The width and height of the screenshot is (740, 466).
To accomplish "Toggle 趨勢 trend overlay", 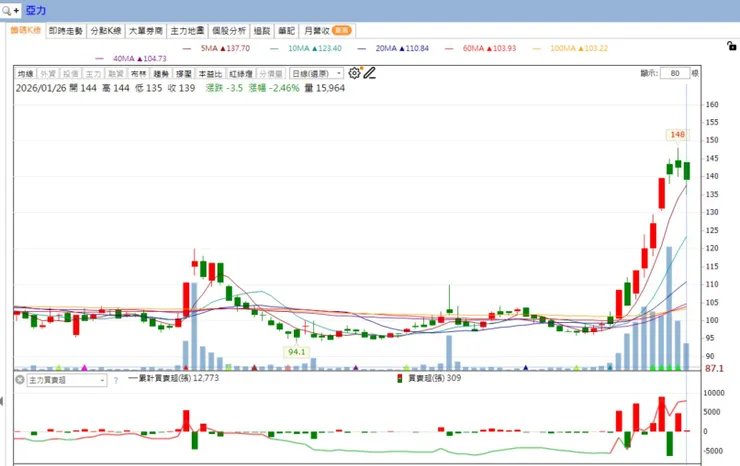I will [161, 74].
